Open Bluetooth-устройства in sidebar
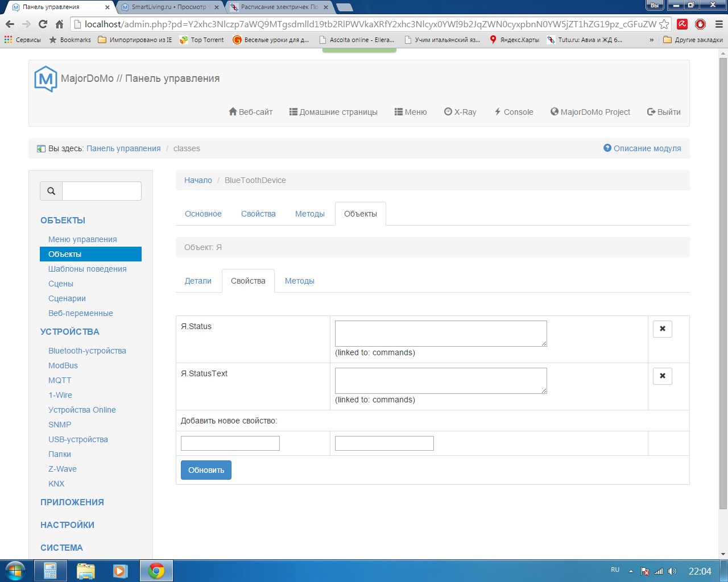This screenshot has width=728, height=582. click(x=87, y=351)
